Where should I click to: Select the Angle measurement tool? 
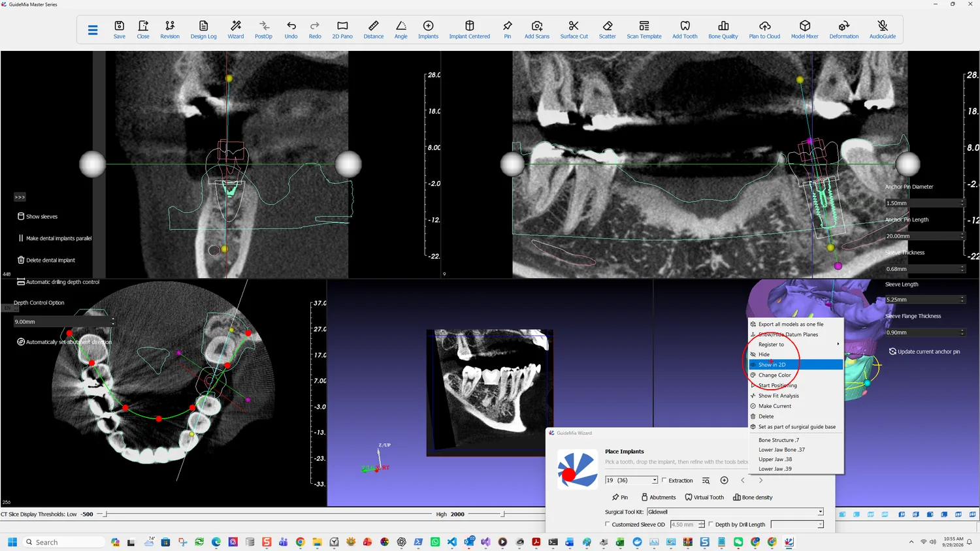pyautogui.click(x=401, y=29)
